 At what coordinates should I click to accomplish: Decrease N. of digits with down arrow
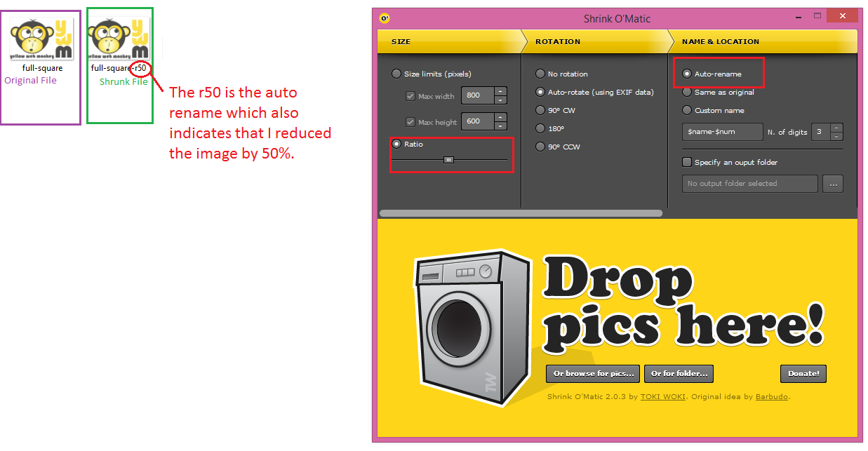pyautogui.click(x=836, y=136)
